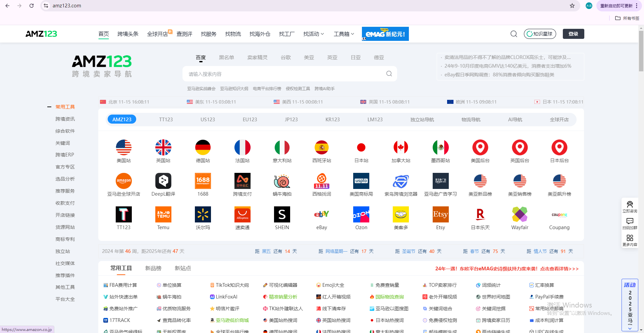Viewport: 644px width, 333px height.
Task: Open 跨境头条 in top navigation
Action: click(x=128, y=34)
